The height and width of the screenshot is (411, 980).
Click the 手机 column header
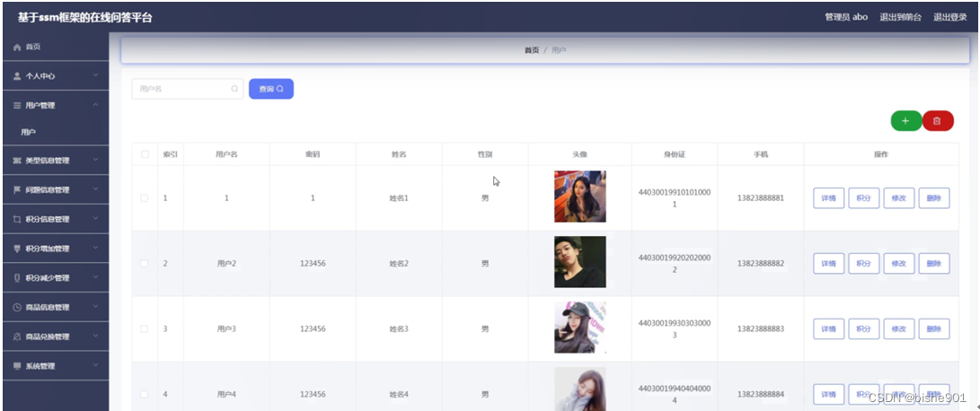tap(761, 154)
